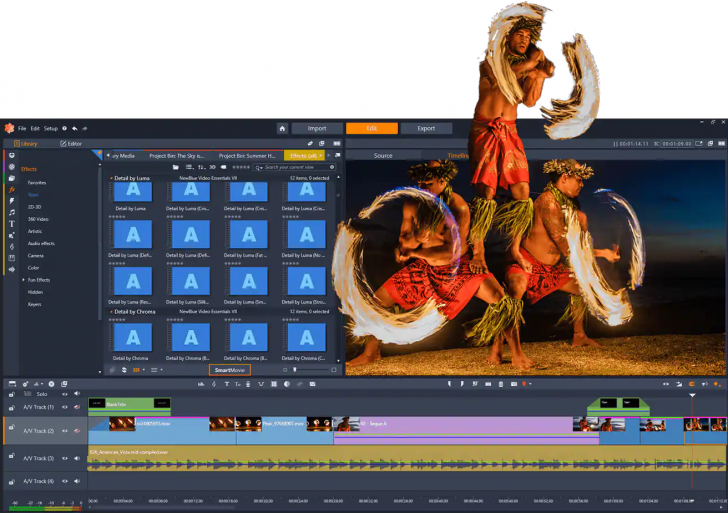This screenshot has width=728, height=513.
Task: Open the search options dropdown in search field
Action: pos(259,167)
